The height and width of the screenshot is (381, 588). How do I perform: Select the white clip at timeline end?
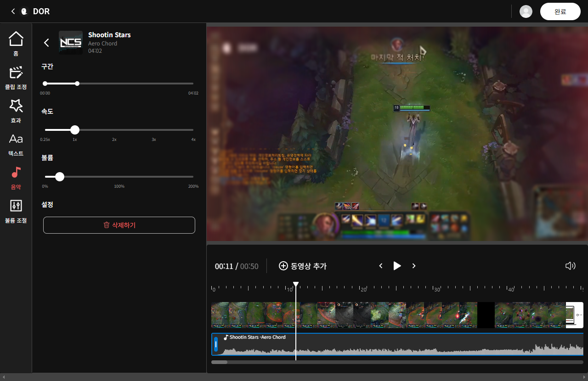(x=575, y=315)
